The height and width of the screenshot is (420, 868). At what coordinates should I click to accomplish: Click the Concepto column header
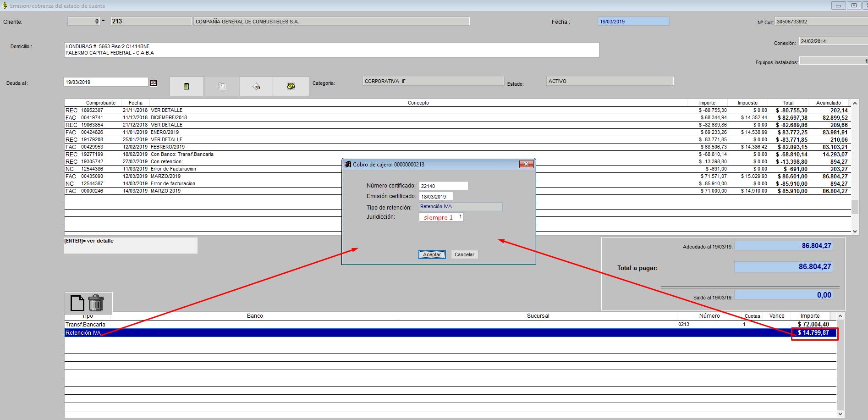[x=418, y=103]
